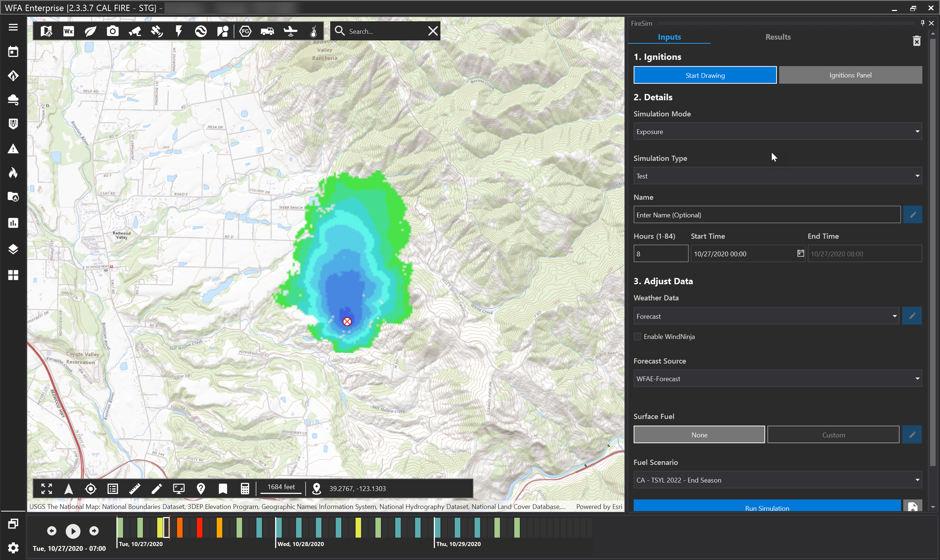This screenshot has width=940, height=560.
Task: Open the Forecast Source dropdown
Action: [x=777, y=379]
